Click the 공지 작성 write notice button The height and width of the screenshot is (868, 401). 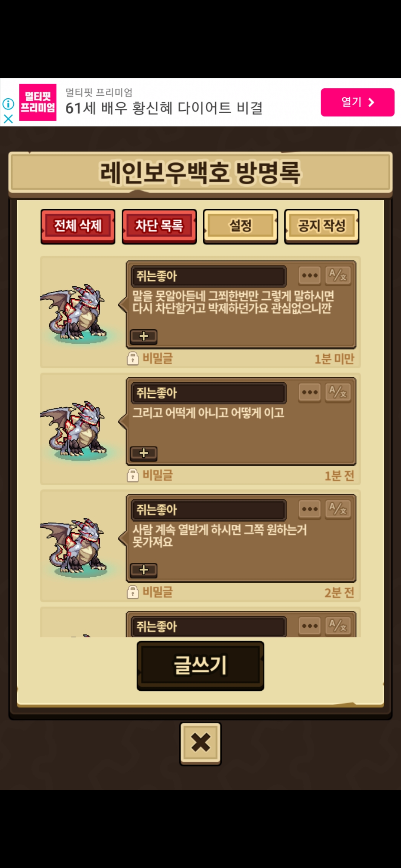coord(322,226)
